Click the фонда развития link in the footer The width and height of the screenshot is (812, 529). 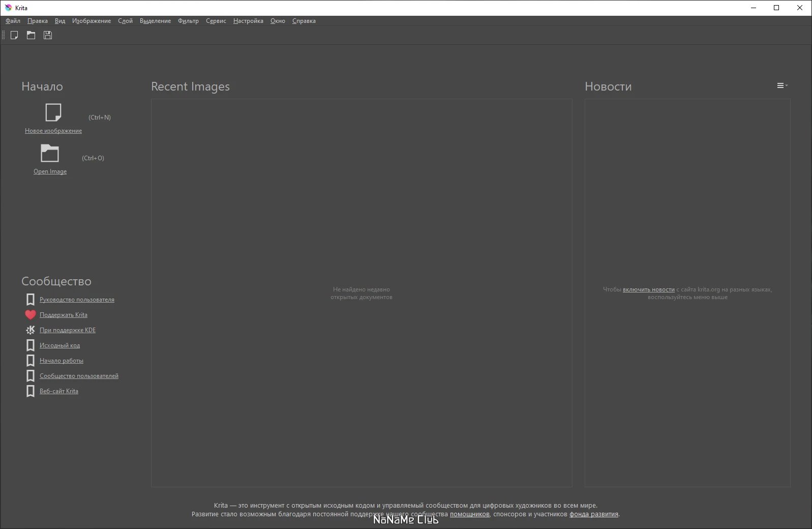tap(594, 514)
